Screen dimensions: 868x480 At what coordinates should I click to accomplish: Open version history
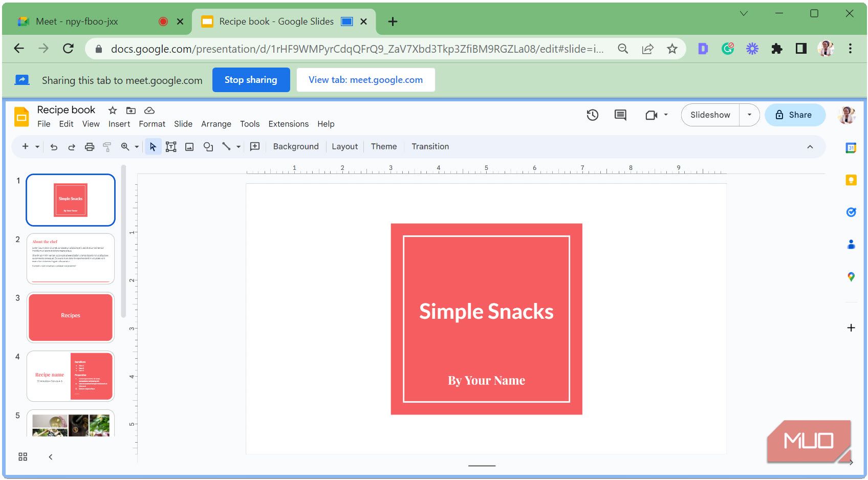click(x=592, y=115)
